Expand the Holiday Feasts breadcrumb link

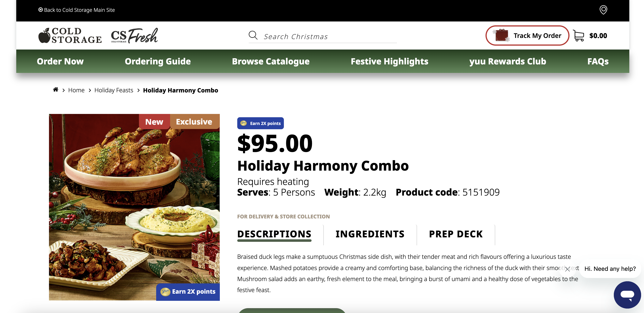point(113,90)
